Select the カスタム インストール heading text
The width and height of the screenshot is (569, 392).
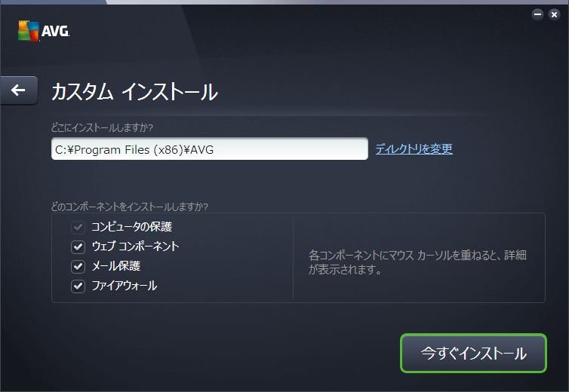134,92
